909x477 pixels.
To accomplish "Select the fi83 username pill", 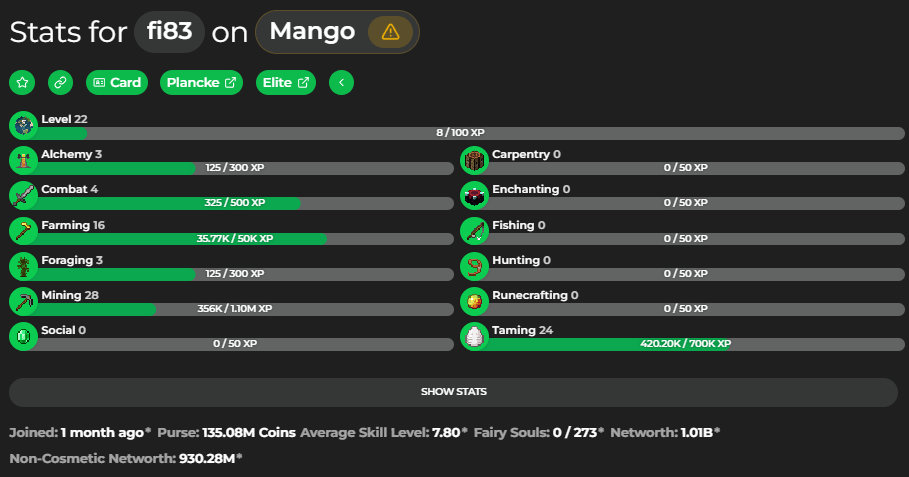I will pos(169,31).
